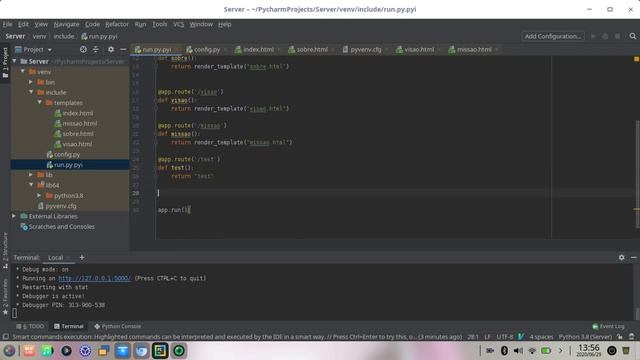Add a new terminal session with plus icon

[82, 258]
